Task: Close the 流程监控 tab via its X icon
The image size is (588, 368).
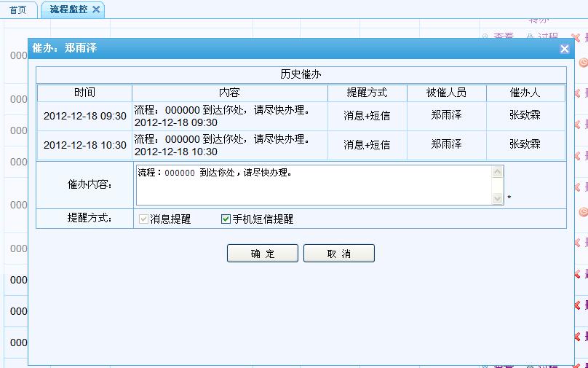Action: point(96,9)
